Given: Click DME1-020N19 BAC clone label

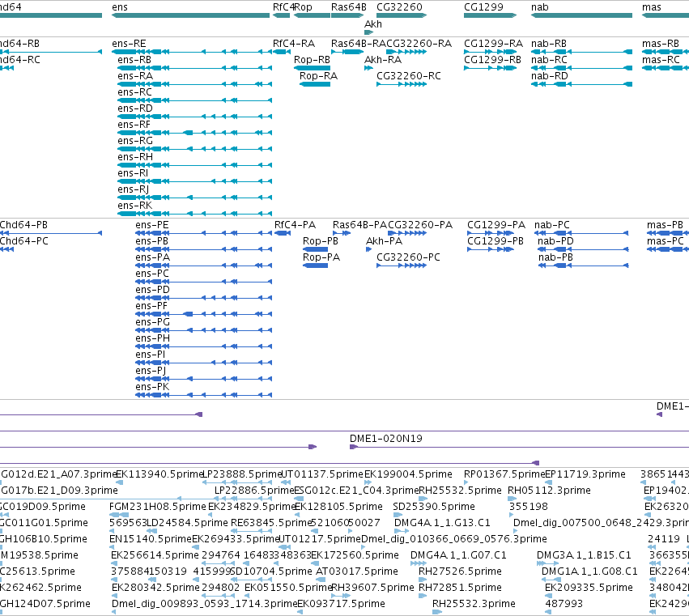Looking at the screenshot, I should click(386, 439).
